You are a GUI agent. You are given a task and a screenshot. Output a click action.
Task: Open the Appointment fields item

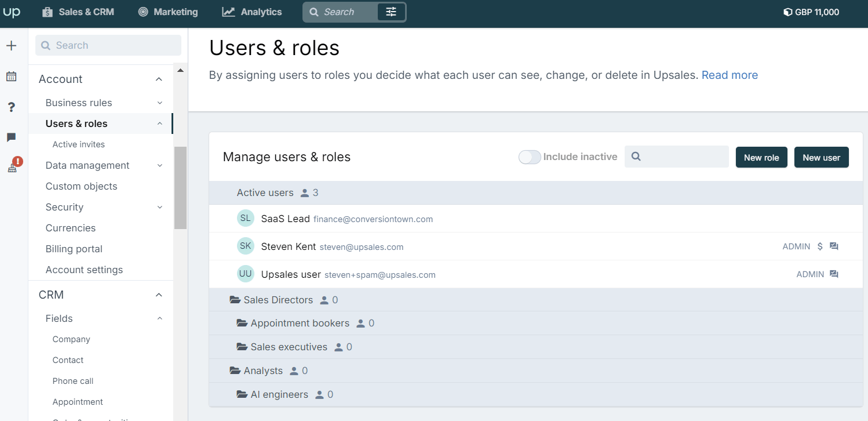78,402
